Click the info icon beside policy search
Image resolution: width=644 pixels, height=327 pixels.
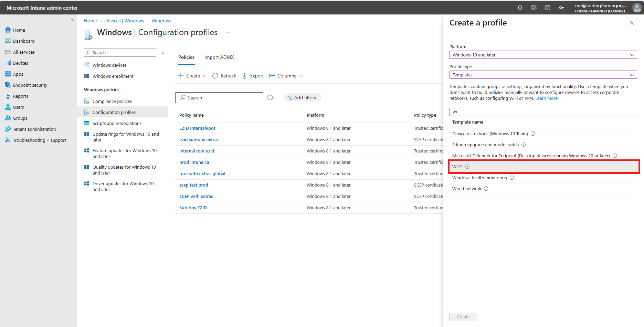coord(270,98)
